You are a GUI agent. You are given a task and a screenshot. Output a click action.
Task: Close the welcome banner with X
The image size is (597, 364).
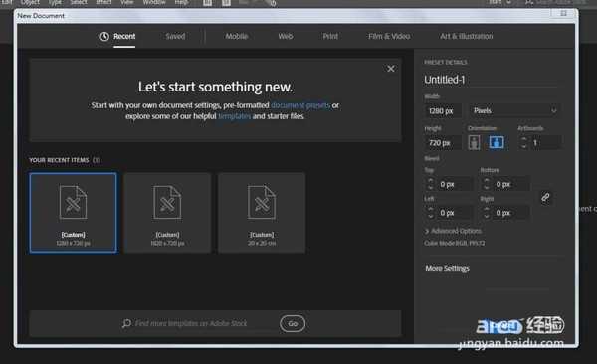391,69
